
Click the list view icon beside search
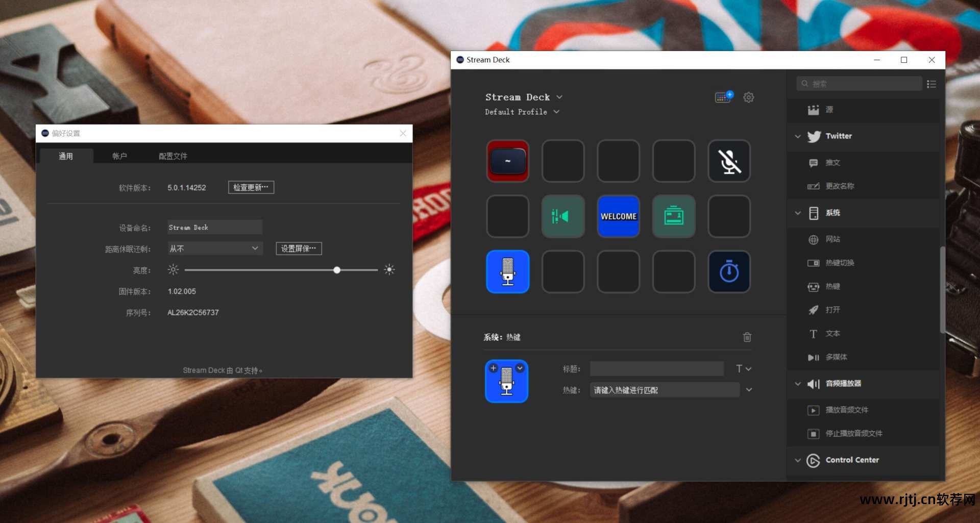pos(932,84)
